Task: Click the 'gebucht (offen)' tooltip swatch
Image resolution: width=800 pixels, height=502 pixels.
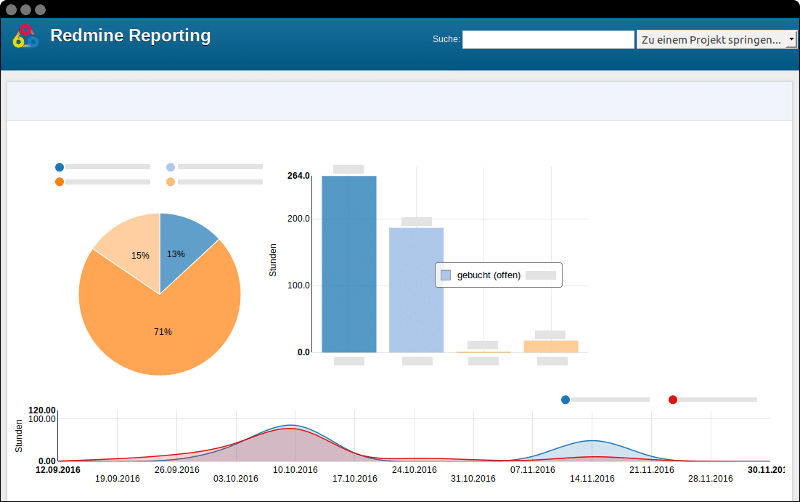Action: coord(446,275)
